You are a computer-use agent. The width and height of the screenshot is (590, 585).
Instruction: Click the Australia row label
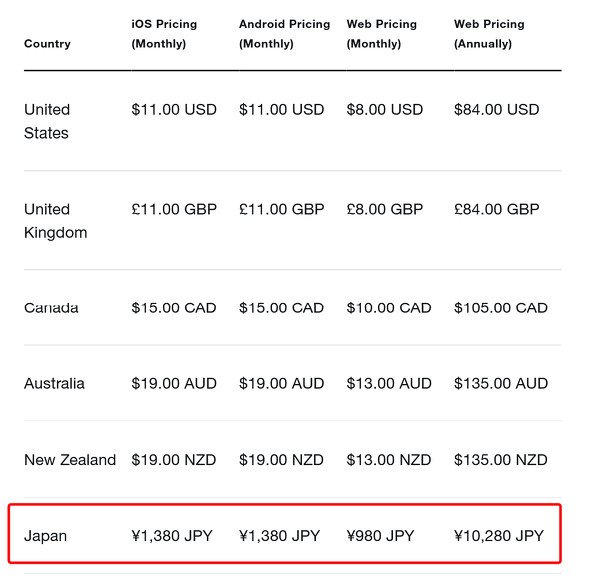pos(54,384)
